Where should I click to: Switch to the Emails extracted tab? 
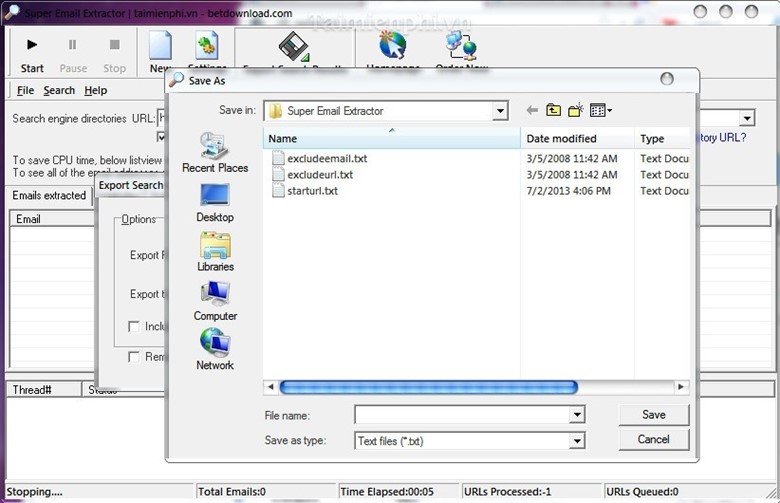tap(49, 196)
